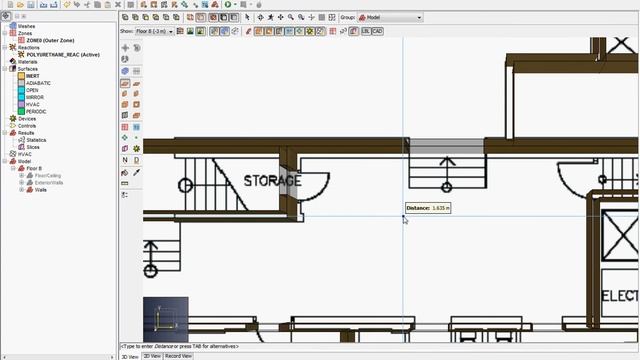
Task: Click the fit-view icon before Group
Action: [x=332, y=17]
